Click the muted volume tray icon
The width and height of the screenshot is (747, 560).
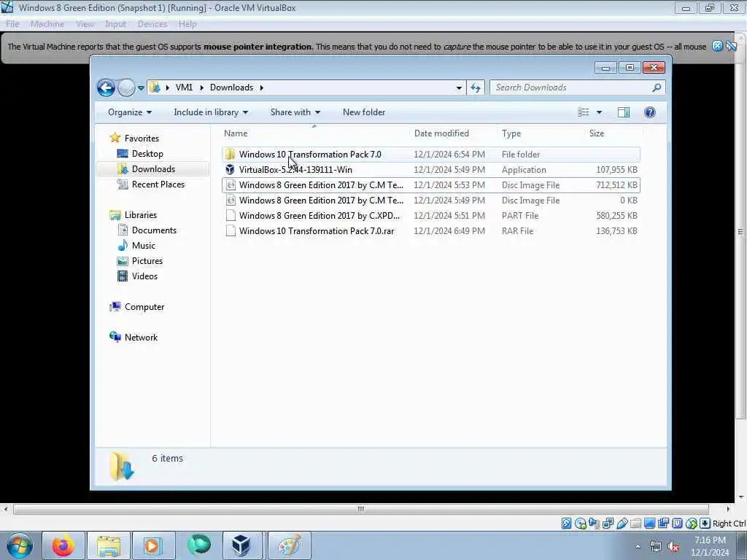click(673, 547)
